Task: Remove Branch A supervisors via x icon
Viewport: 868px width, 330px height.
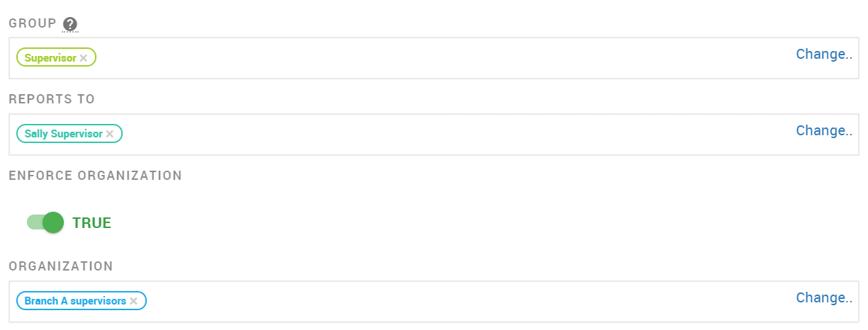Action: click(x=133, y=301)
